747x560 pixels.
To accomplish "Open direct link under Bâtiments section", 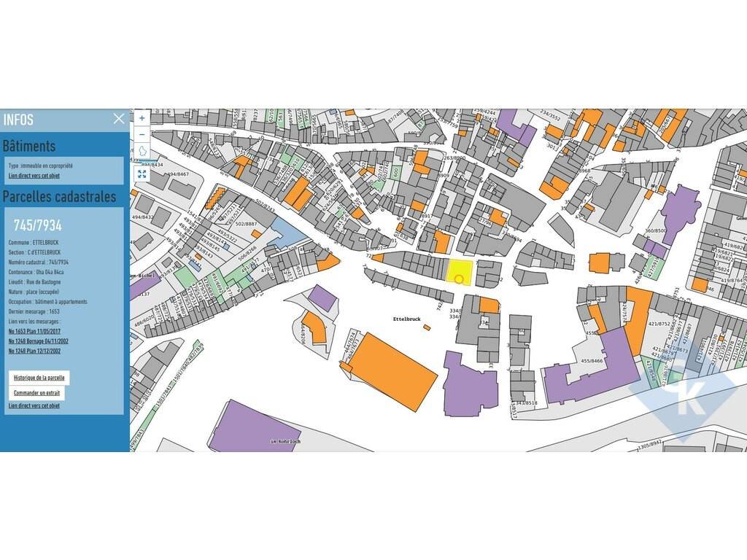I will pyautogui.click(x=34, y=176).
